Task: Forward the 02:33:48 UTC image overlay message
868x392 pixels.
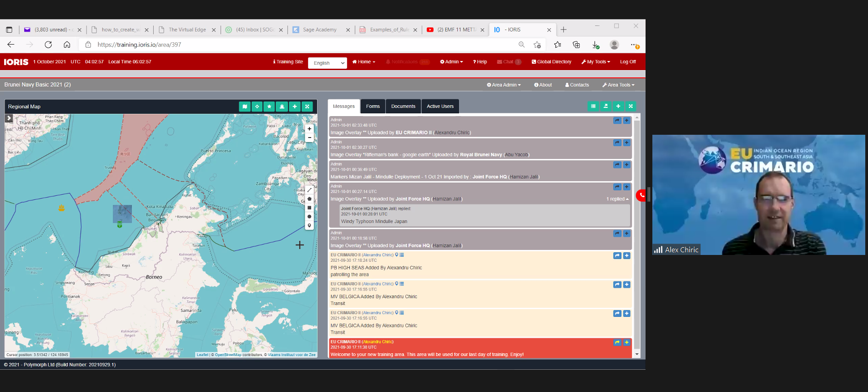Action: [x=617, y=121]
